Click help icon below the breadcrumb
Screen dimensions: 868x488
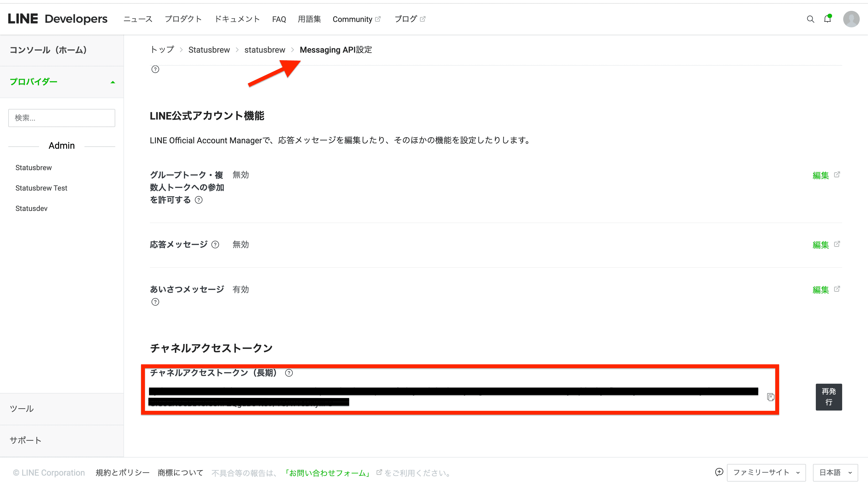pos(155,69)
